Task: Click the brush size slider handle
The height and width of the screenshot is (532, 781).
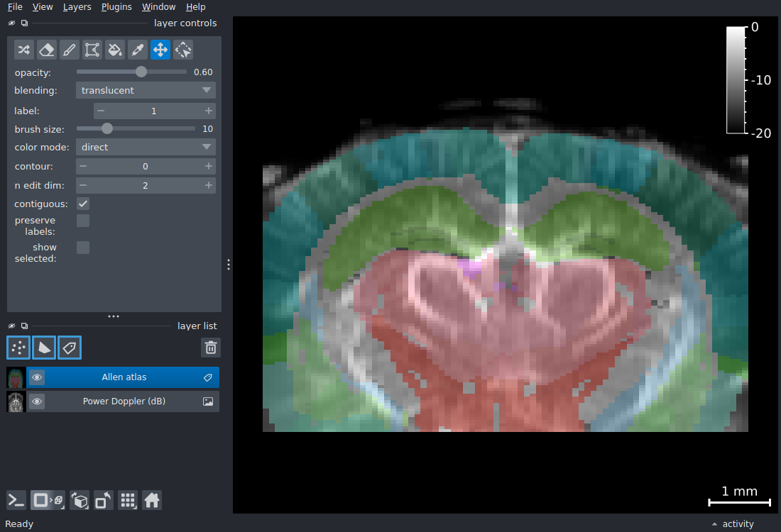Action: click(107, 128)
